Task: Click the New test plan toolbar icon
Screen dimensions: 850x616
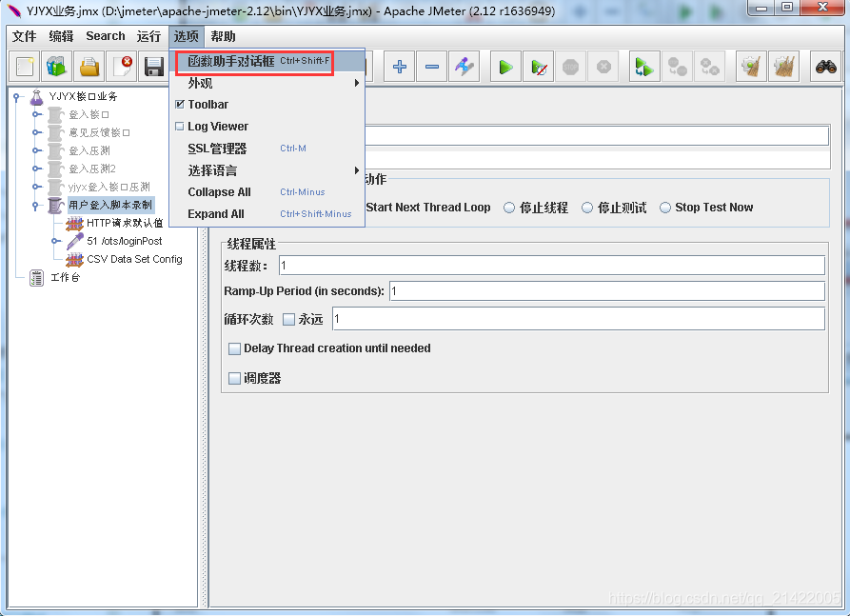Action: [x=25, y=67]
